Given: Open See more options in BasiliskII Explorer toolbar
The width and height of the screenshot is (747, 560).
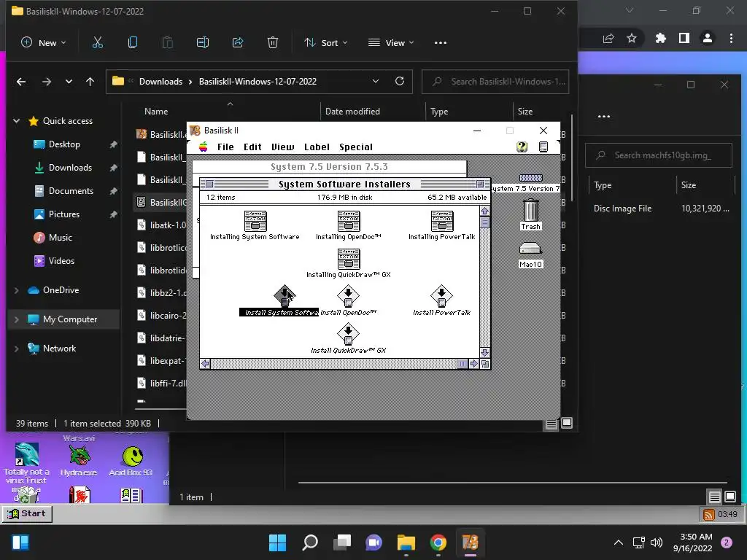Looking at the screenshot, I should pos(441,43).
